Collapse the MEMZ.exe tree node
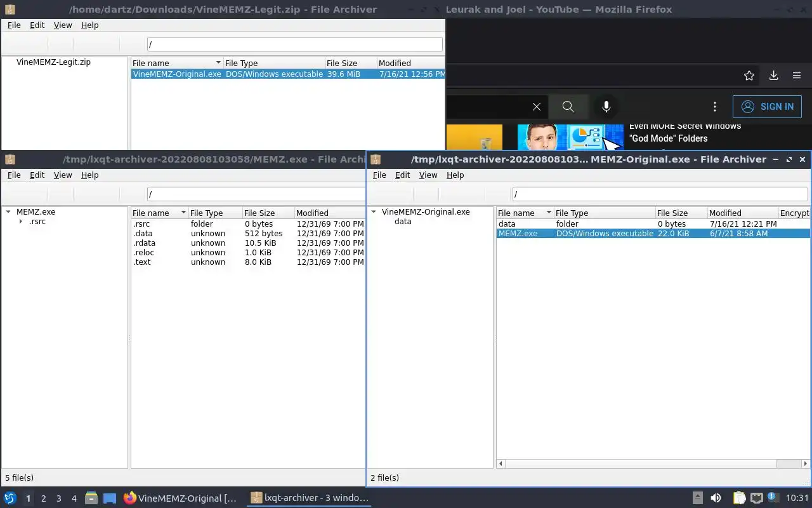 (x=8, y=212)
